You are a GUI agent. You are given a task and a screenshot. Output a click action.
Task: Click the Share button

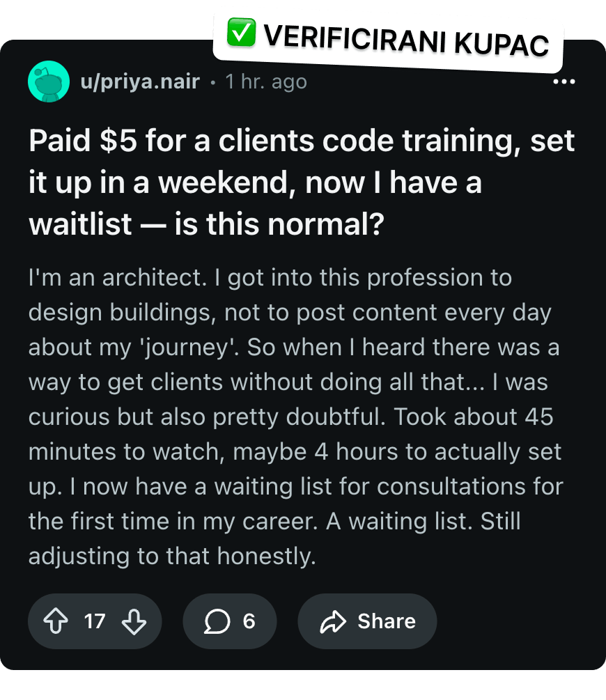(367, 621)
